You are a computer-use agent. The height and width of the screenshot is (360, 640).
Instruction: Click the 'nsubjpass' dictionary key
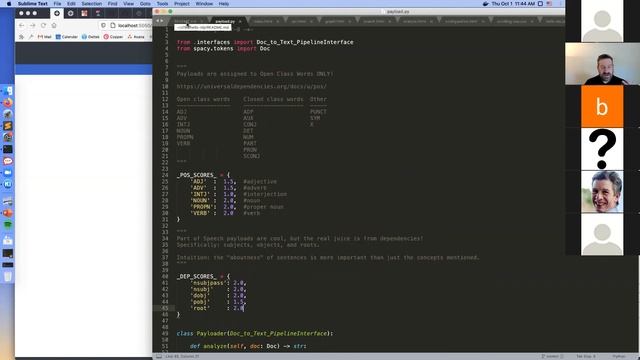click(x=208, y=283)
